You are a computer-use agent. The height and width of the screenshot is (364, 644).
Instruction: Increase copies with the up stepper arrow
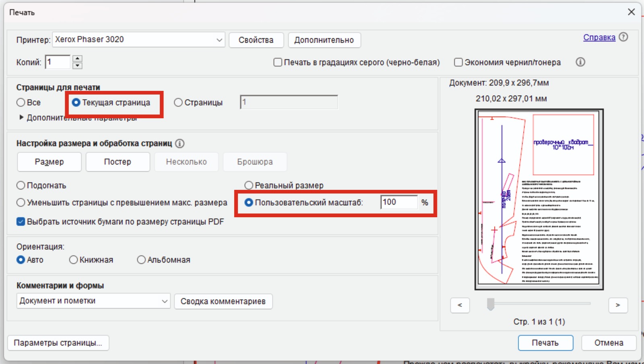(x=77, y=59)
